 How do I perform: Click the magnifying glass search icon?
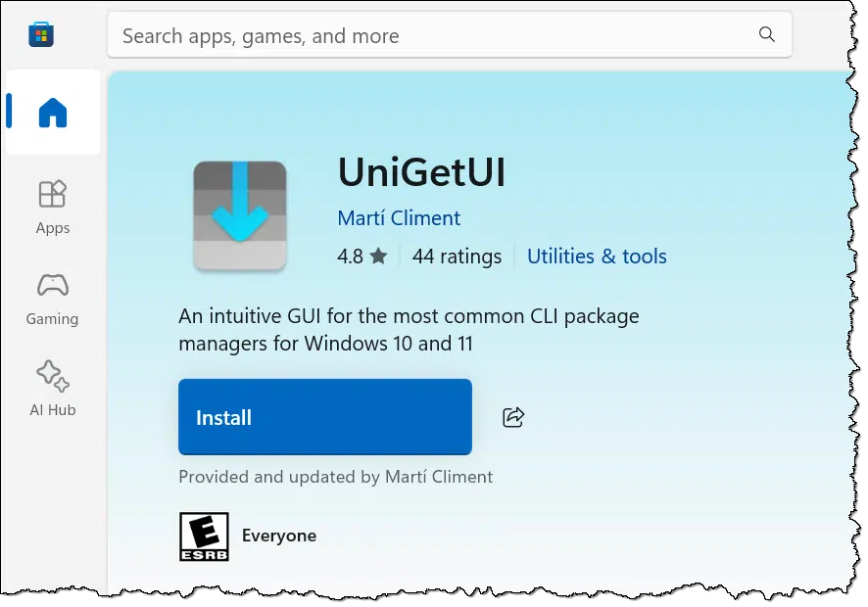point(767,35)
